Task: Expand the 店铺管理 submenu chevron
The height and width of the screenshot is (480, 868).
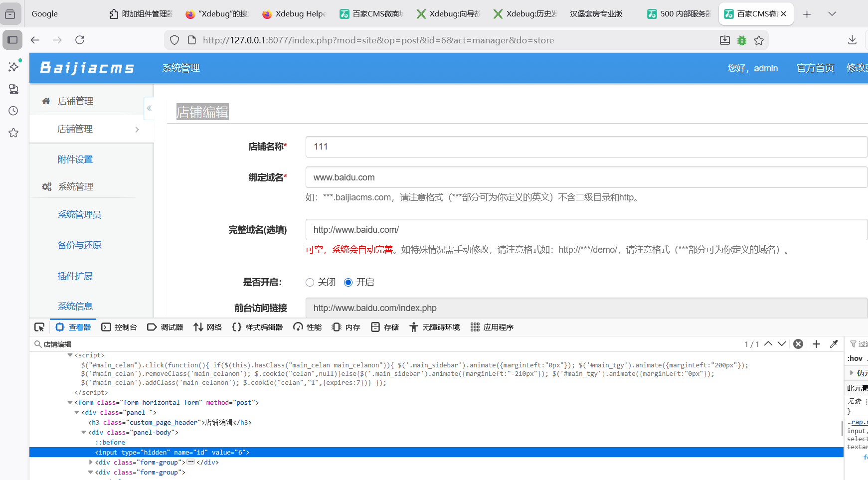Action: click(137, 130)
